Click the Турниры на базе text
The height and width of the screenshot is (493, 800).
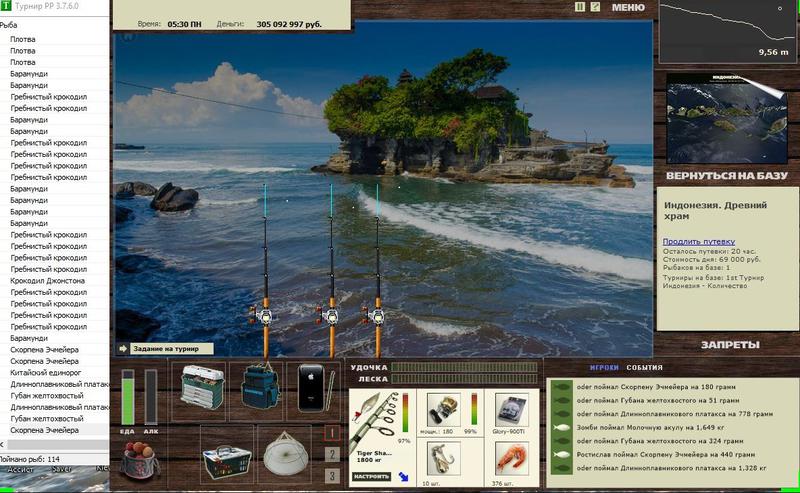pos(713,282)
